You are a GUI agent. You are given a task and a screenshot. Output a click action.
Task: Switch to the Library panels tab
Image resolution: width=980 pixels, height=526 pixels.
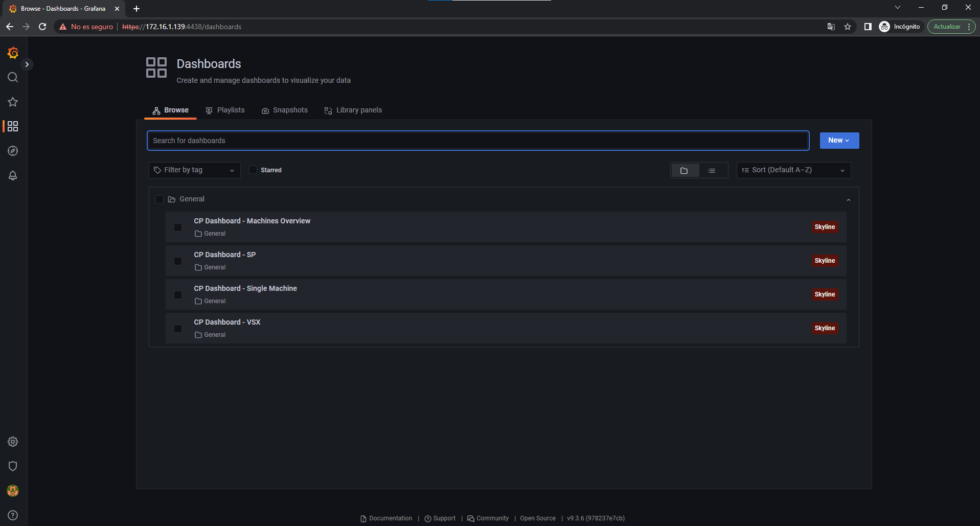point(353,110)
